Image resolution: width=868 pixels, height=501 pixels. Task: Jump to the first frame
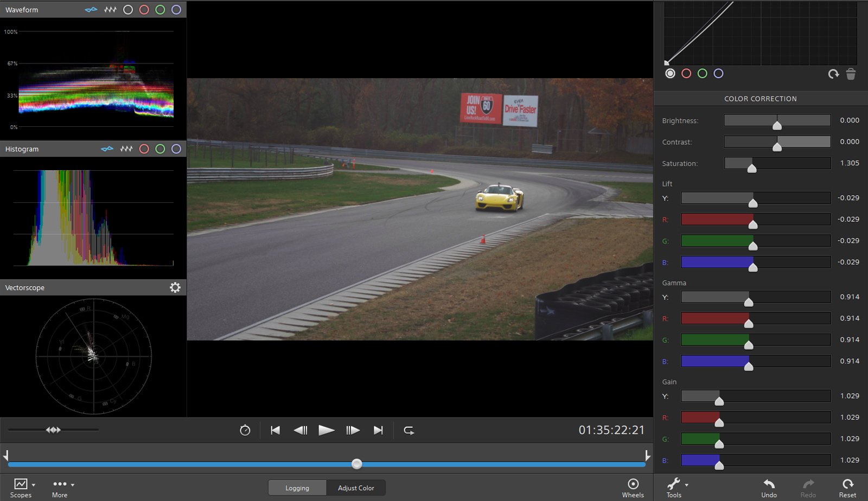click(x=275, y=431)
